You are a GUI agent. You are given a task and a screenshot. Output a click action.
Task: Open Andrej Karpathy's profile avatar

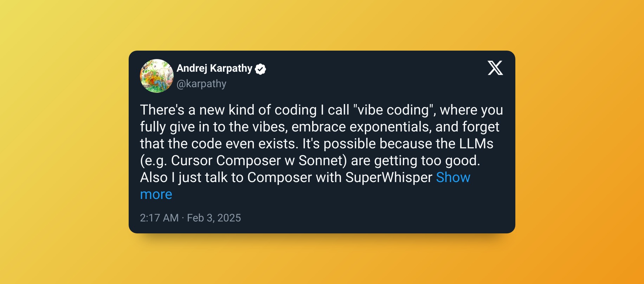pos(157,76)
